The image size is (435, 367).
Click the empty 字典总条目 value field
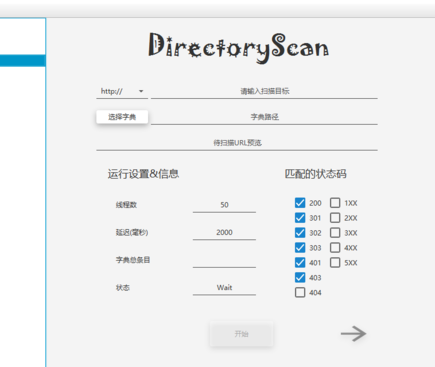pyautogui.click(x=224, y=260)
